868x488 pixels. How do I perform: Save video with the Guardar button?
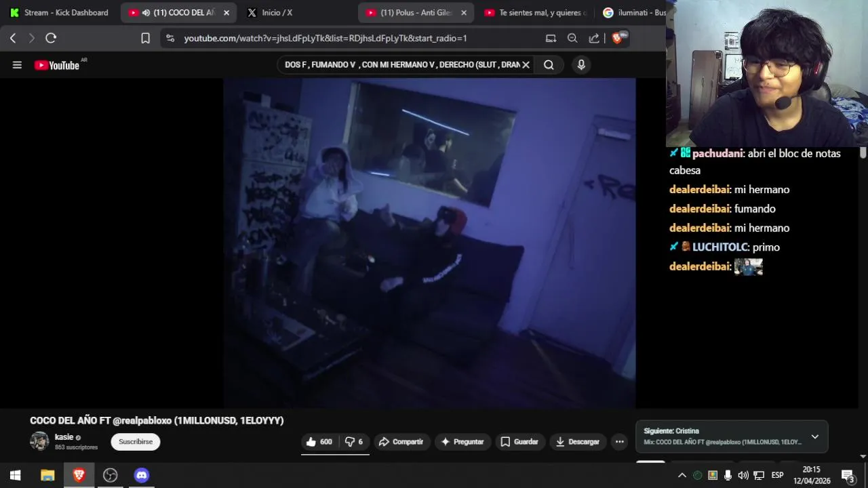(519, 442)
